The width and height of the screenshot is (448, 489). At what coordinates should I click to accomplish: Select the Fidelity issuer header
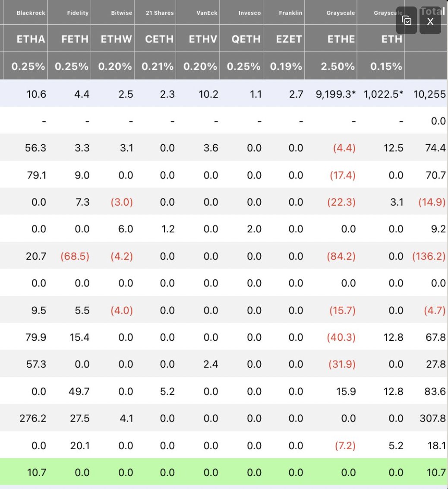(78, 13)
